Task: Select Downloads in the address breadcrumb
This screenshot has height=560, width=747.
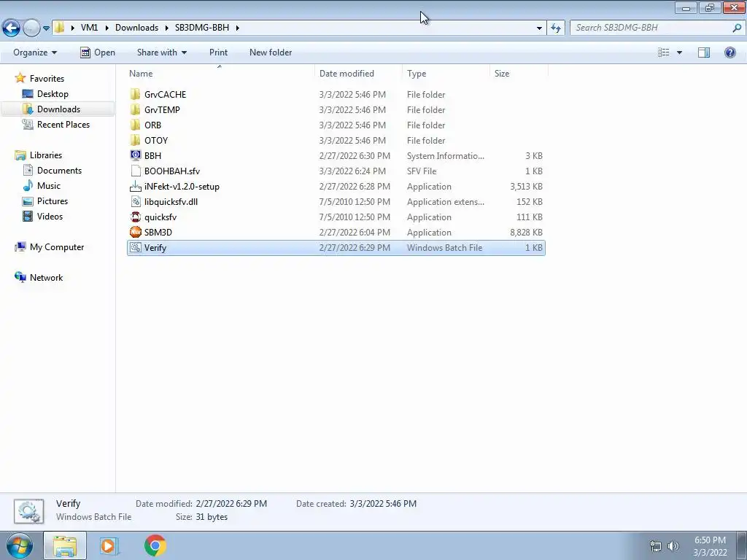Action: 136,28
